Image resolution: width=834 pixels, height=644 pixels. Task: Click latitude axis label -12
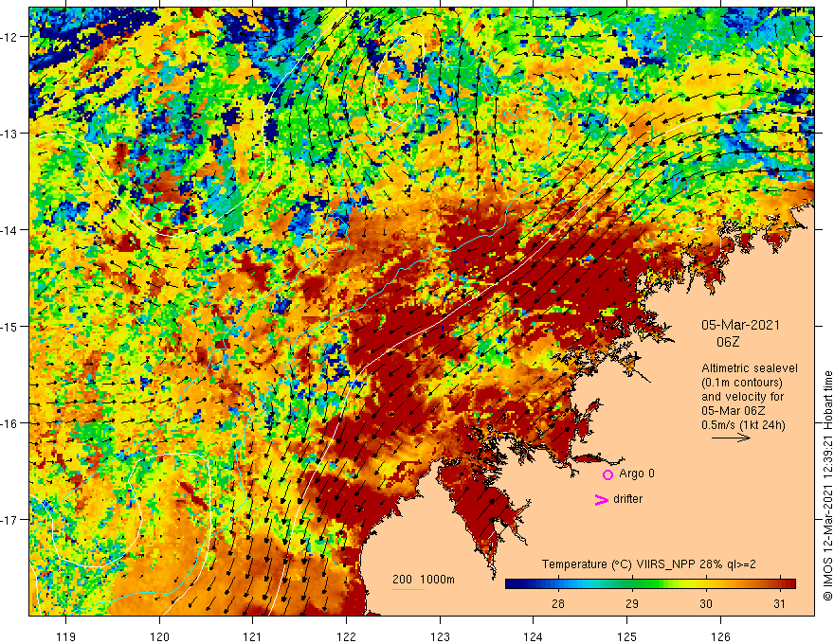point(9,37)
